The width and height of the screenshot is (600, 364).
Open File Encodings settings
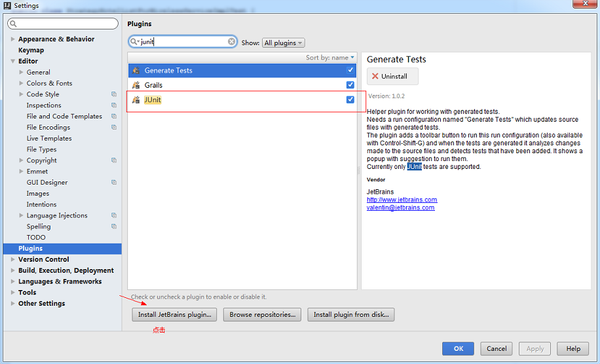pos(48,127)
